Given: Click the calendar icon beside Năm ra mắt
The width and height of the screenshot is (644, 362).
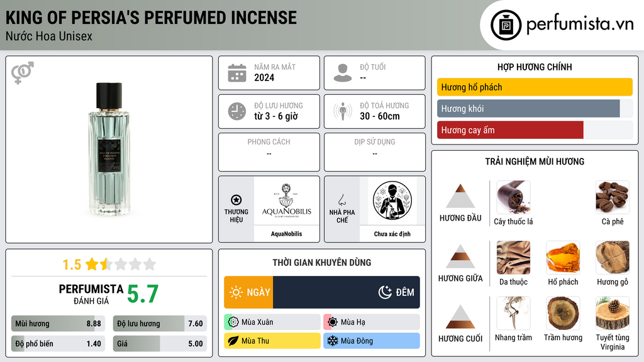Looking at the screenshot, I should 237,73.
